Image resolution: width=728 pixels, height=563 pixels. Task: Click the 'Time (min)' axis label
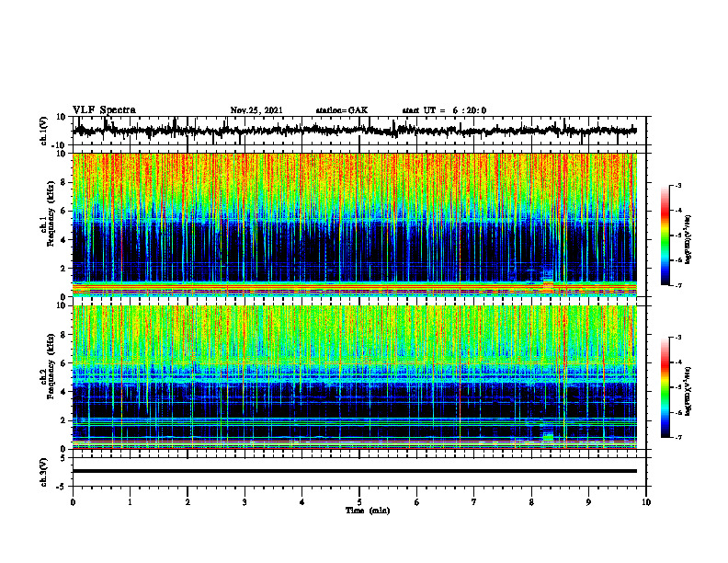368,511
